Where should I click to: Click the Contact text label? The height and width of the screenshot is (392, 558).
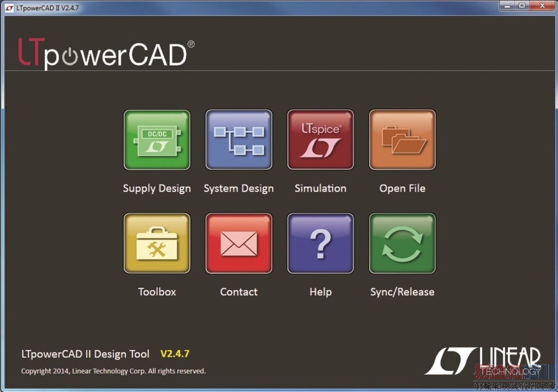pos(239,292)
